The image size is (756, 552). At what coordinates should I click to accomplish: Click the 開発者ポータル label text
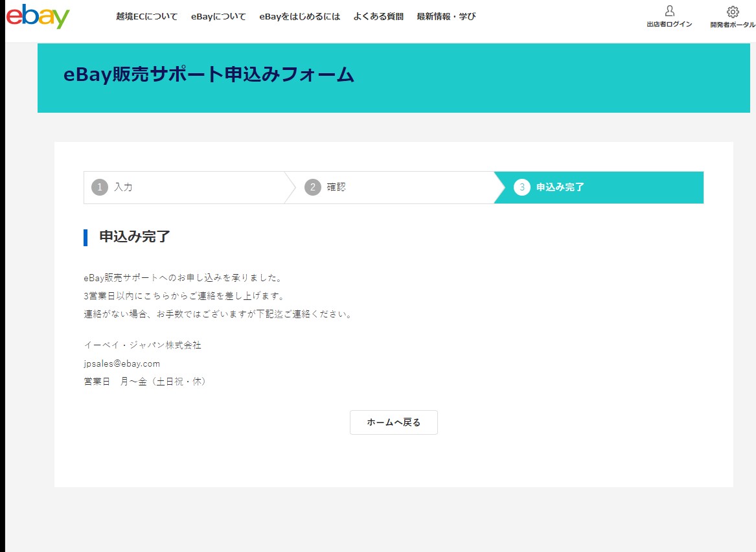click(733, 25)
